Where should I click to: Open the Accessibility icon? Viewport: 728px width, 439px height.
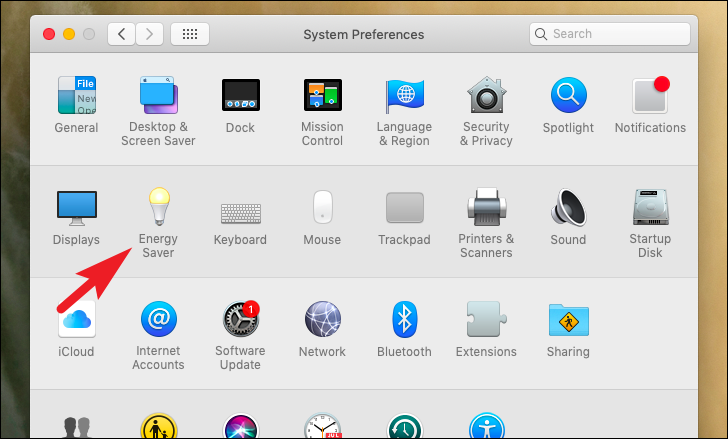(486, 426)
